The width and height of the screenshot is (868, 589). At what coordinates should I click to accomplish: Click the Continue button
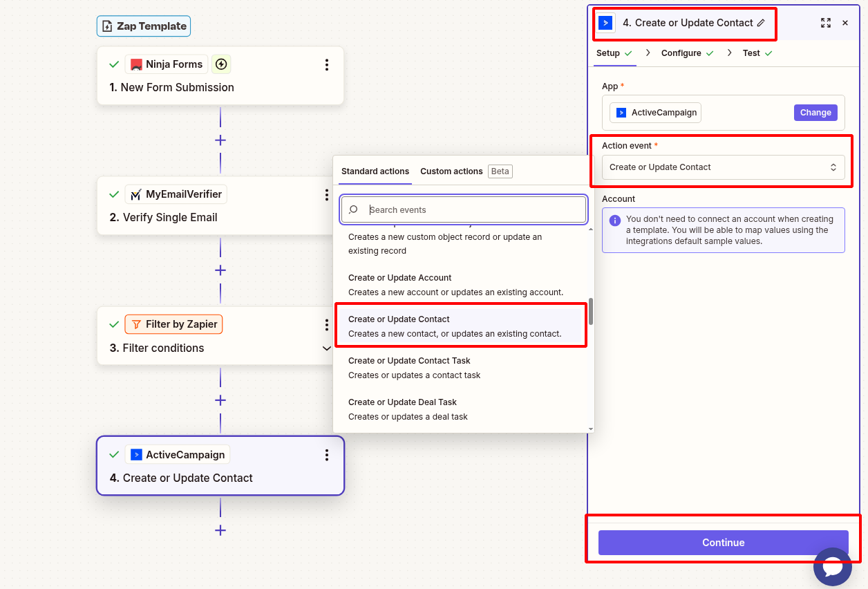pyautogui.click(x=723, y=543)
